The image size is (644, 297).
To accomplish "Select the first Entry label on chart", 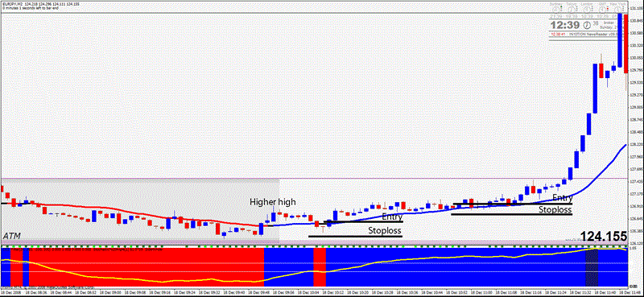I will pos(393,216).
